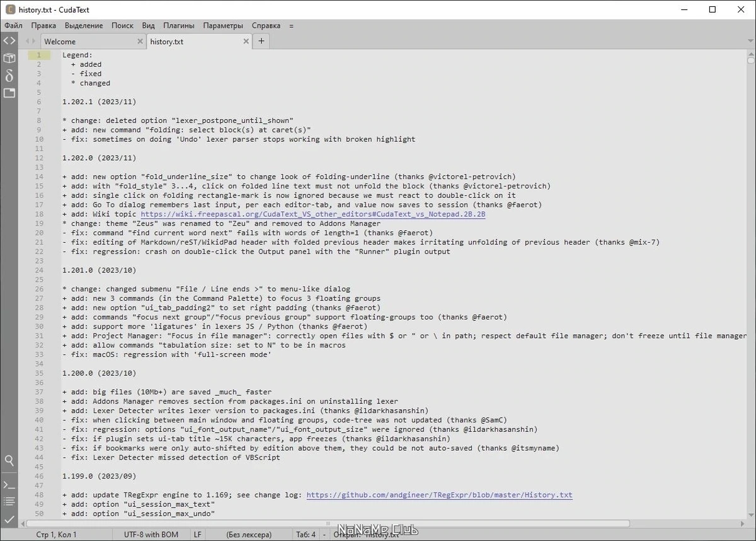Viewport: 756px width, 541px height.
Task: Click the macOS 'full-screen mode' regression line
Action: tap(167, 354)
